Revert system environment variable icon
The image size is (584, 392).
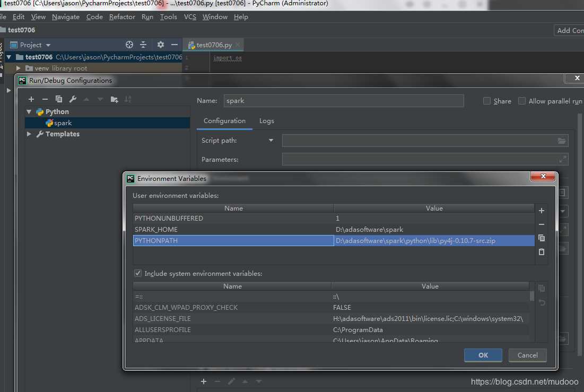point(542,302)
